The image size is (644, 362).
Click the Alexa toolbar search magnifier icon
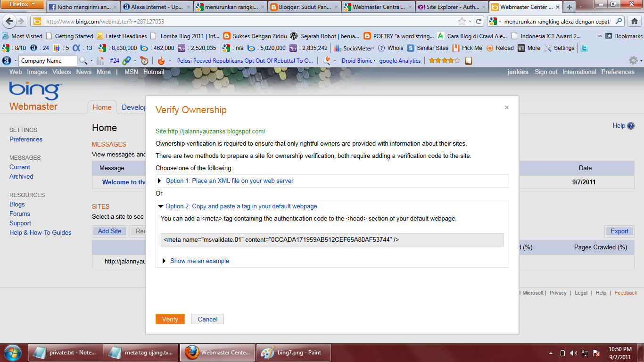(x=83, y=61)
